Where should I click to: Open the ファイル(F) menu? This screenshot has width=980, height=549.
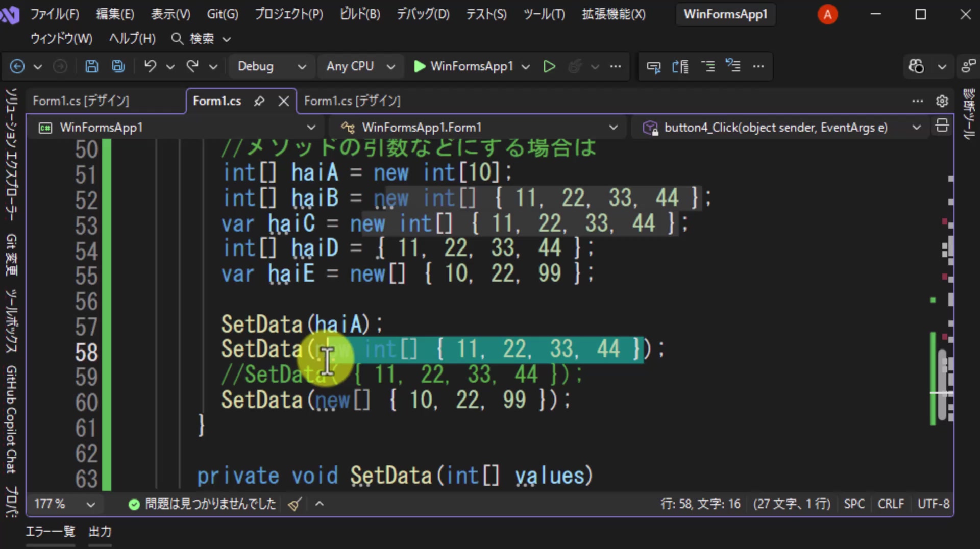(x=55, y=14)
